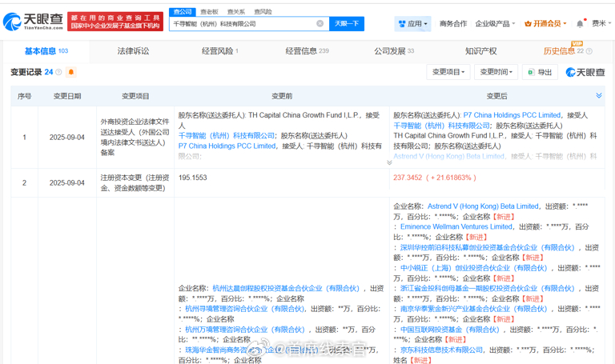The height and width of the screenshot is (364, 615).
Task: Switch to the 公司发展 tab
Action: (x=394, y=51)
